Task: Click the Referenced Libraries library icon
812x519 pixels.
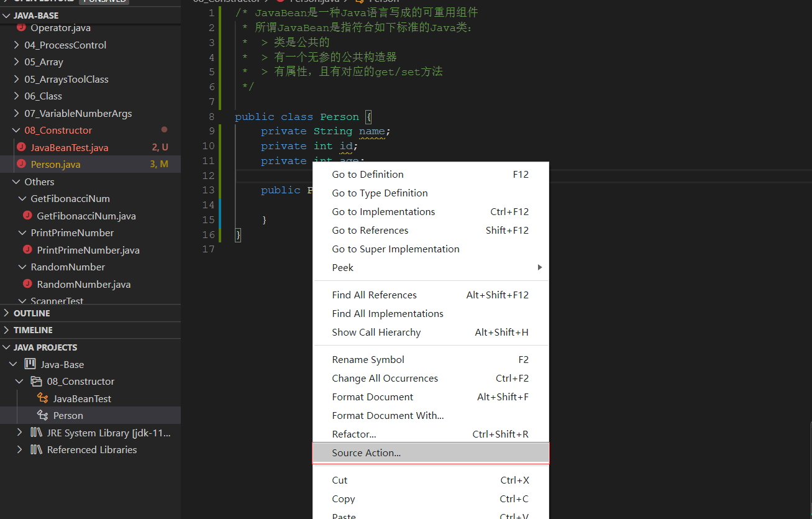Action: click(35, 449)
